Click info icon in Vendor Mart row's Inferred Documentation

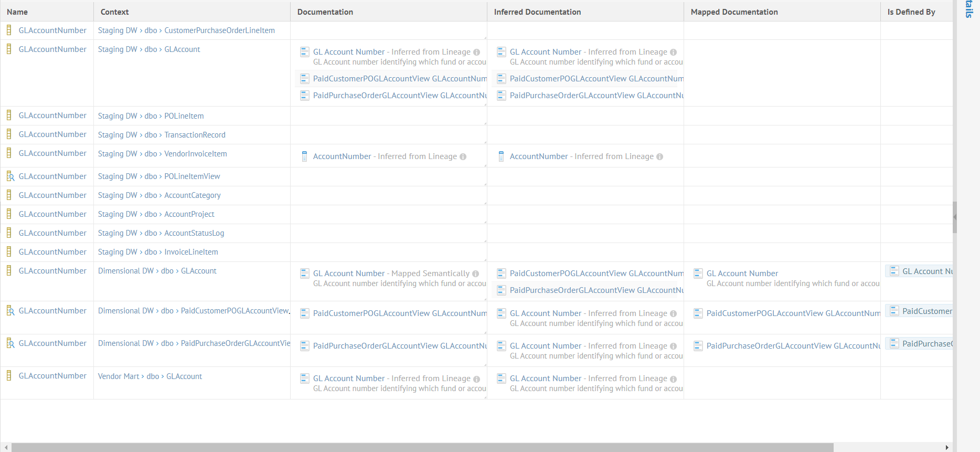pyautogui.click(x=673, y=379)
